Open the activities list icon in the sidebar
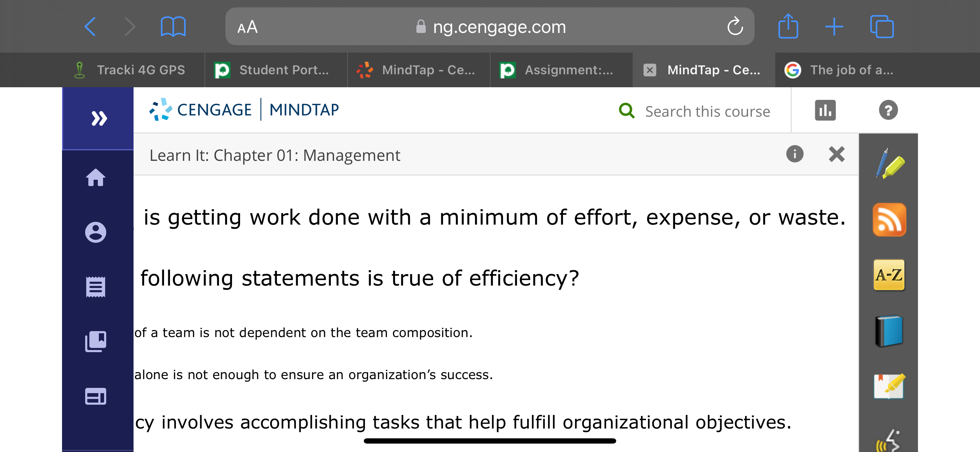The image size is (980, 452). pos(96,287)
